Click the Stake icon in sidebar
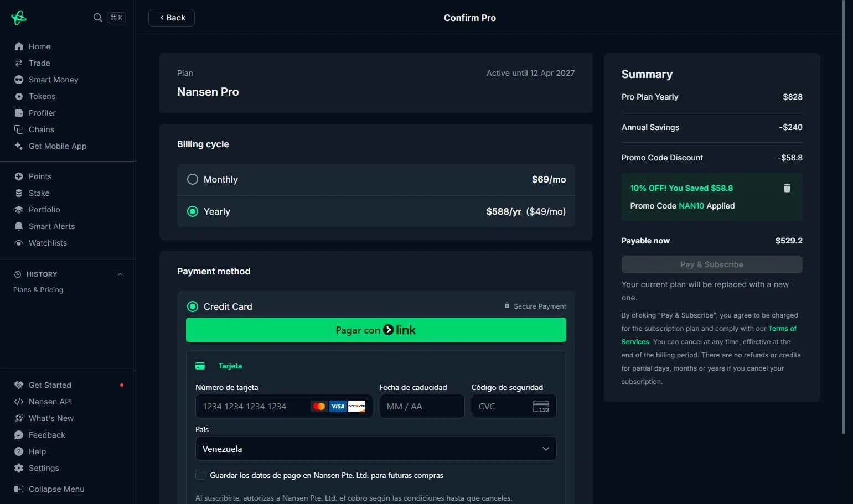 pos(19,193)
